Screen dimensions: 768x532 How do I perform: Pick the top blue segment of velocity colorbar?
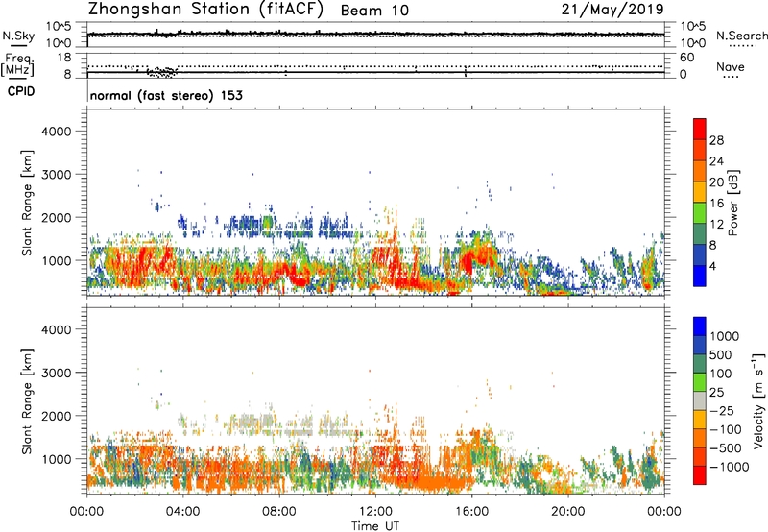point(700,326)
